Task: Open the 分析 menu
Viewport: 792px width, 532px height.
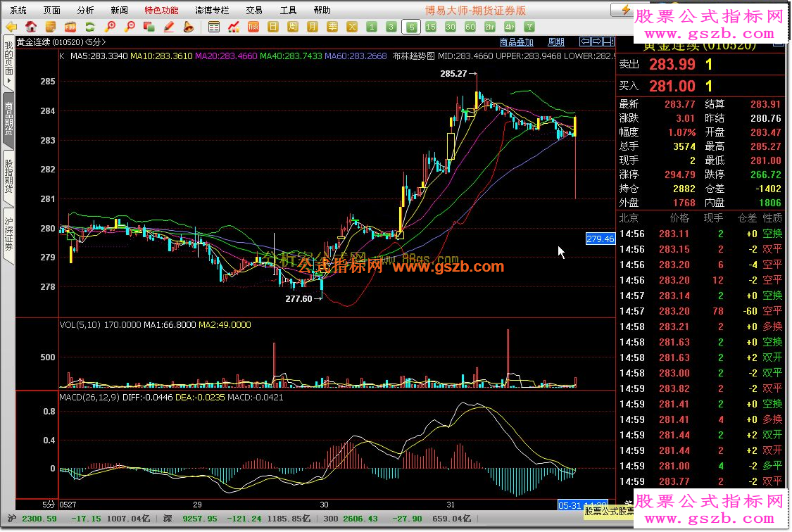Action: [x=85, y=10]
